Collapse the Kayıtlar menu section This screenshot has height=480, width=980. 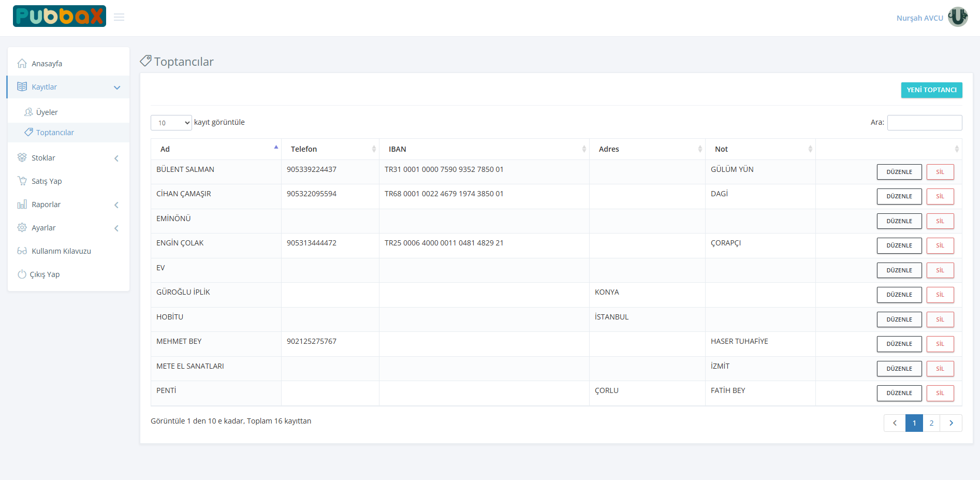[117, 88]
